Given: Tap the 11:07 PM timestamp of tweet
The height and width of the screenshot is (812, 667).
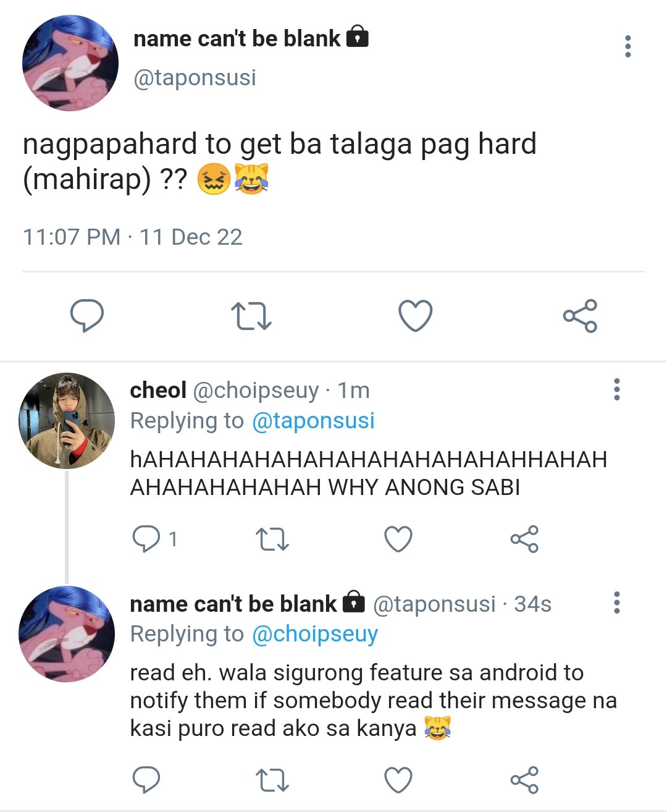Looking at the screenshot, I should (72, 237).
